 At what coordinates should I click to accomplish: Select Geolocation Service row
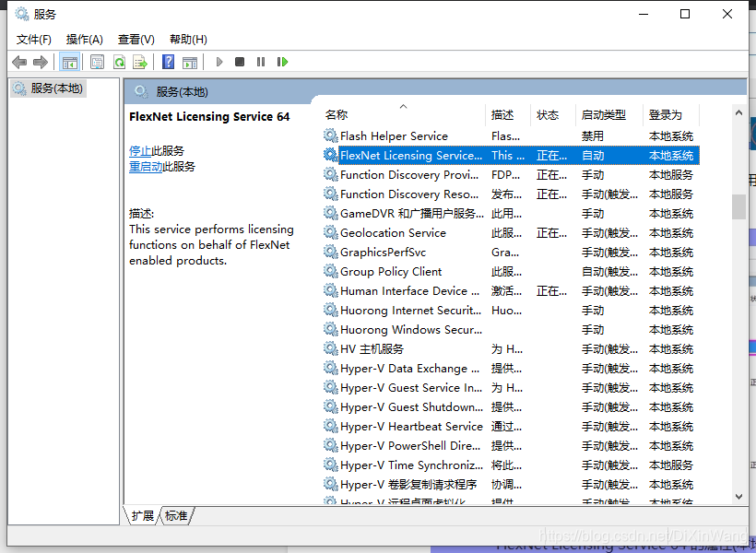(511, 233)
